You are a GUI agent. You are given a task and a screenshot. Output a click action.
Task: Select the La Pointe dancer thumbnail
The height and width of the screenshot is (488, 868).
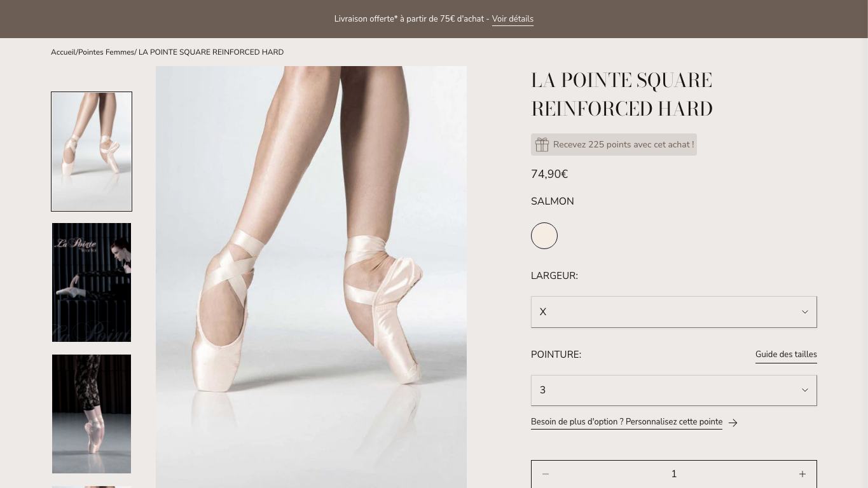[x=92, y=282]
